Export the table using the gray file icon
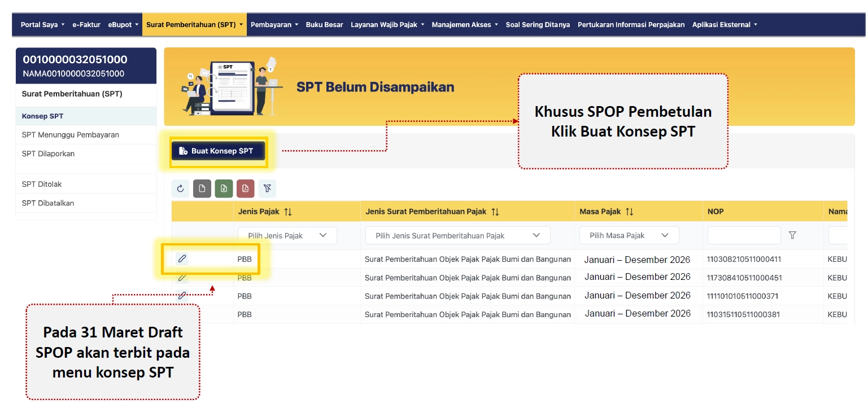 202,189
